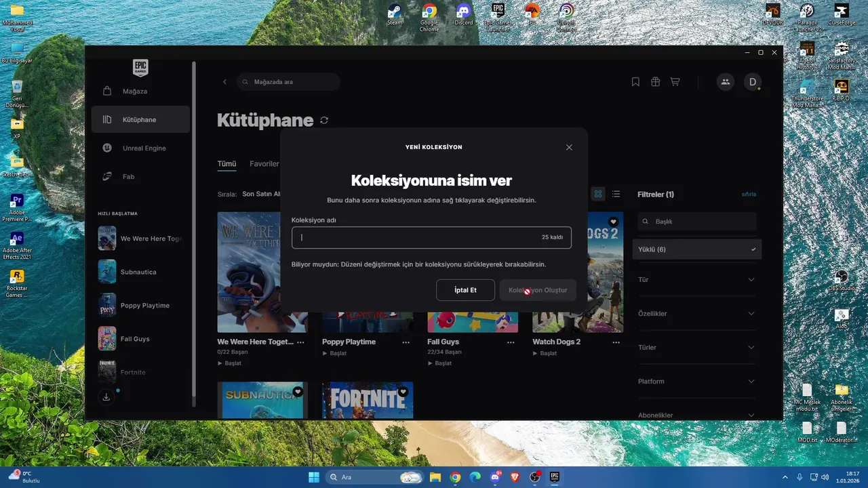Screen dimensions: 868x488
Task: Click Başlat under Watch Dogs 2
Action: point(545,353)
